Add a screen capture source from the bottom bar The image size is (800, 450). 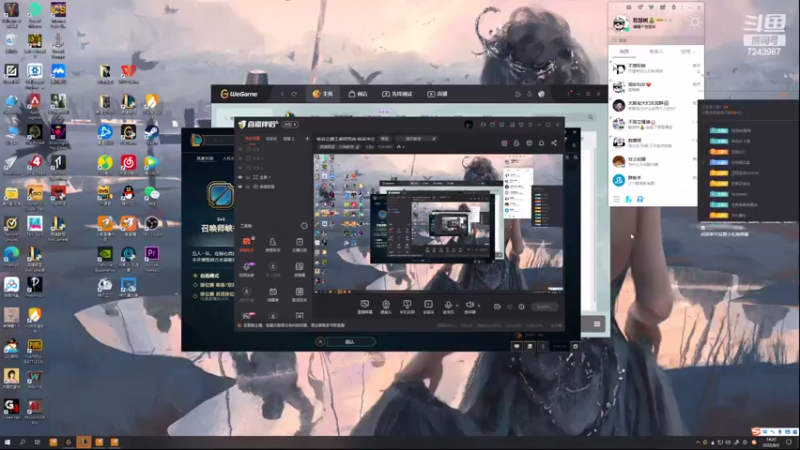point(364,307)
